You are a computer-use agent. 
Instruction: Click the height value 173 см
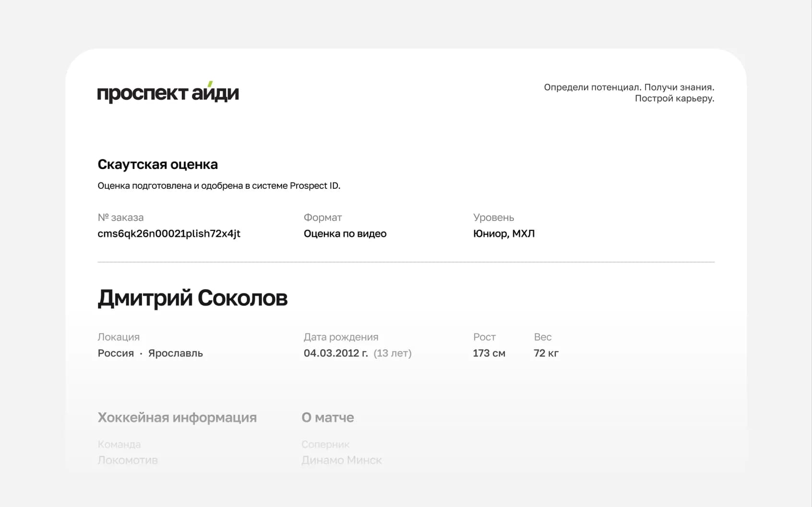pos(489,353)
